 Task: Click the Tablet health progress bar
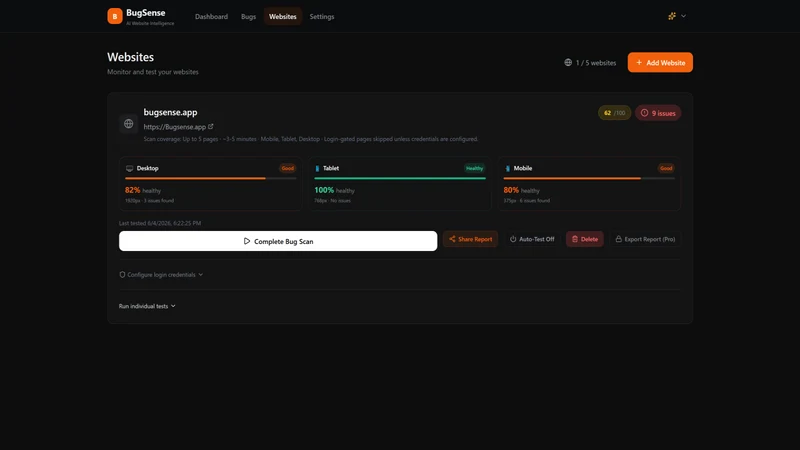[400, 178]
